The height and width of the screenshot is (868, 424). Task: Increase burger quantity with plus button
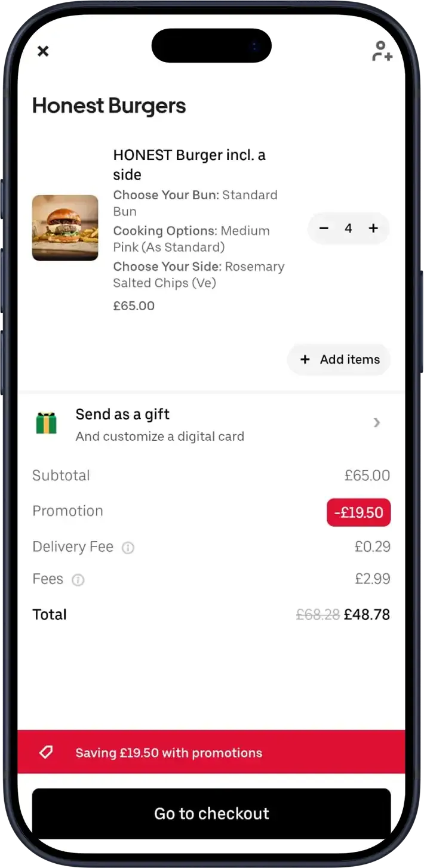pos(373,228)
